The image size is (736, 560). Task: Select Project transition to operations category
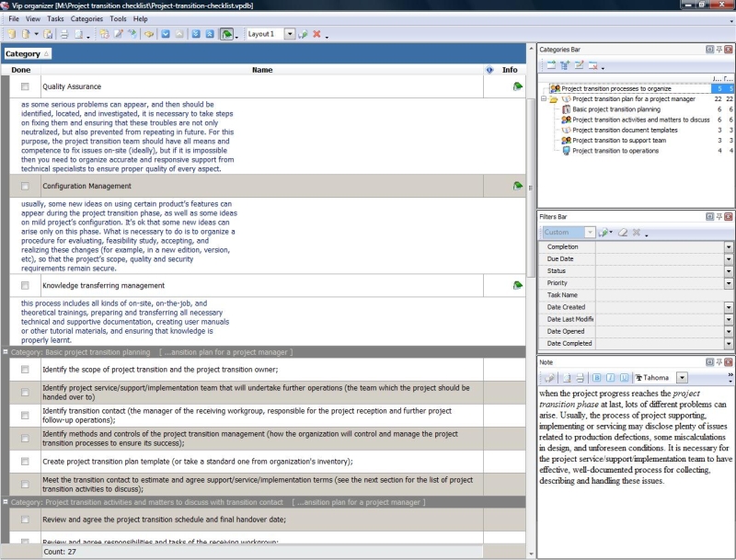coord(616,150)
